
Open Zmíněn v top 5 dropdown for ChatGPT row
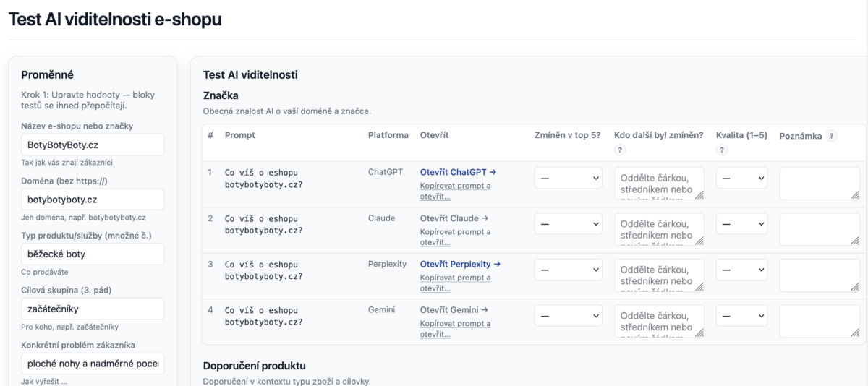tap(569, 177)
